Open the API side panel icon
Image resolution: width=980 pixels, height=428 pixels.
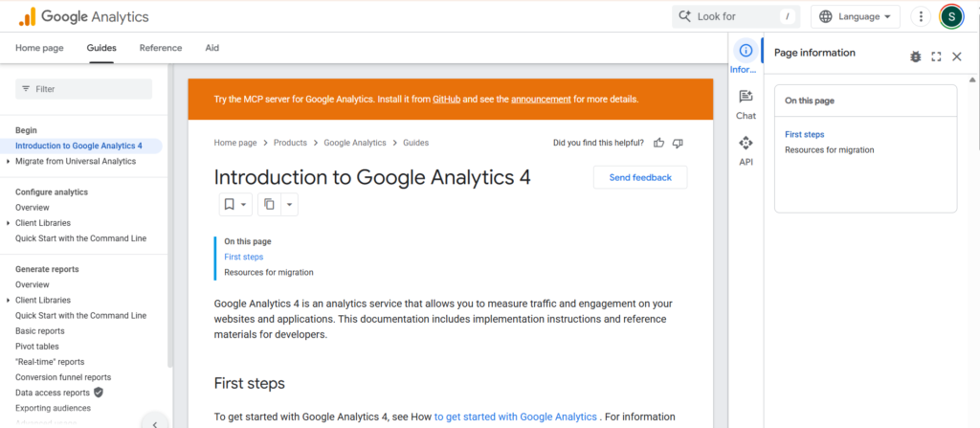(x=746, y=150)
